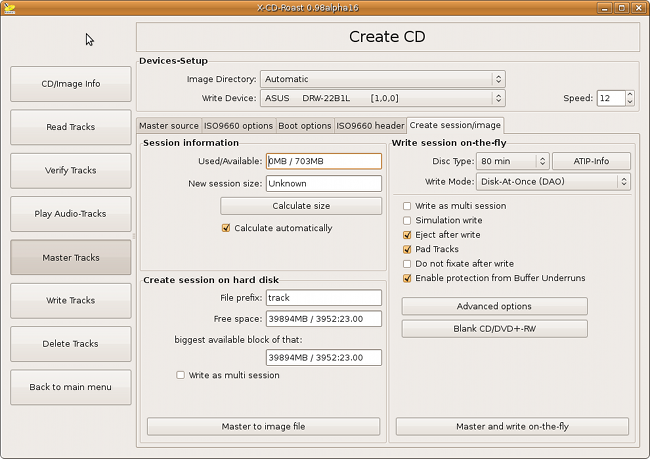This screenshot has height=459, width=650.
Task: Open Write Tracks
Action: 70,301
